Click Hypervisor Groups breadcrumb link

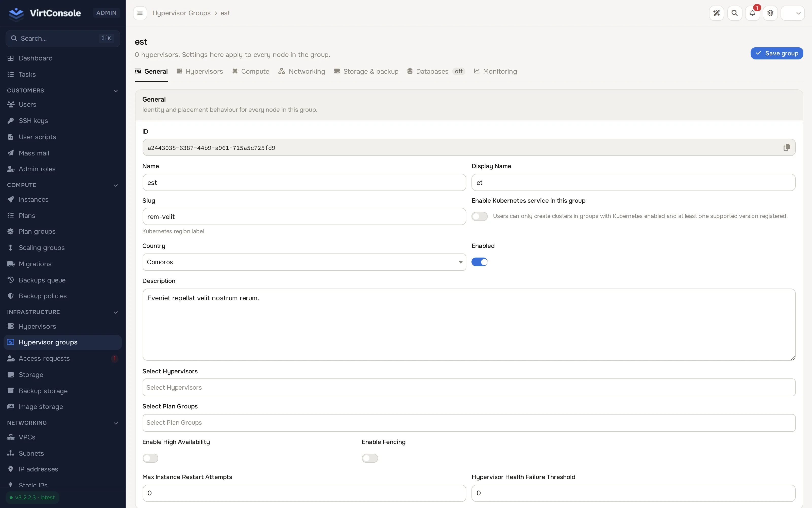(x=181, y=13)
